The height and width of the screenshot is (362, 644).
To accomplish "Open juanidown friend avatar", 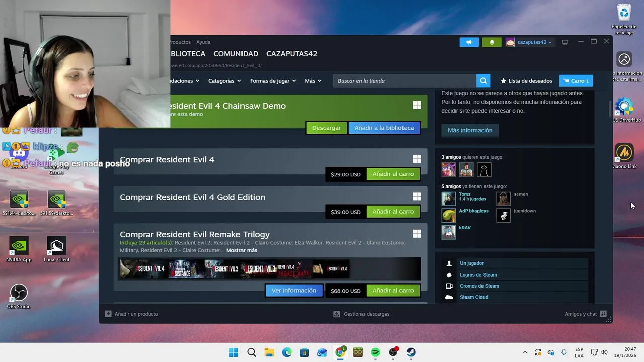I will [503, 216].
